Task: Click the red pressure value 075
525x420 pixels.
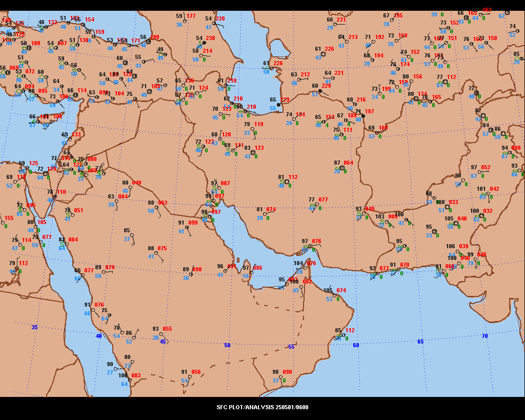Action: (x=162, y=249)
